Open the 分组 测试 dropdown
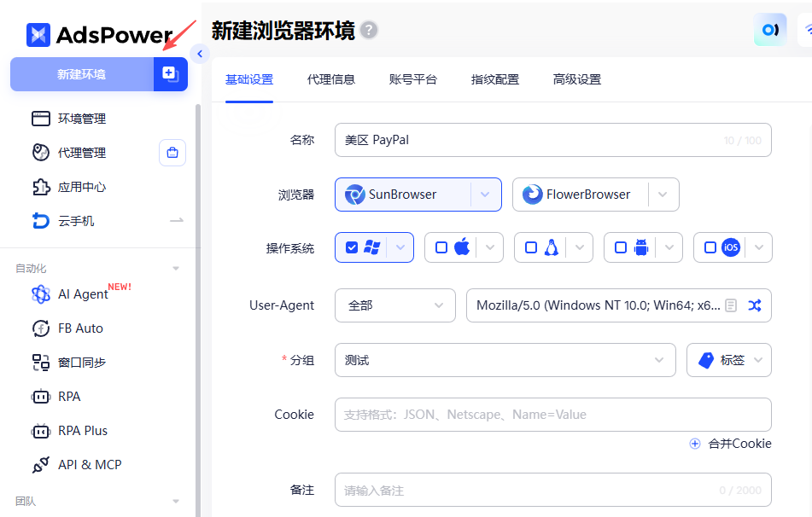The image size is (812, 517). 505,360
